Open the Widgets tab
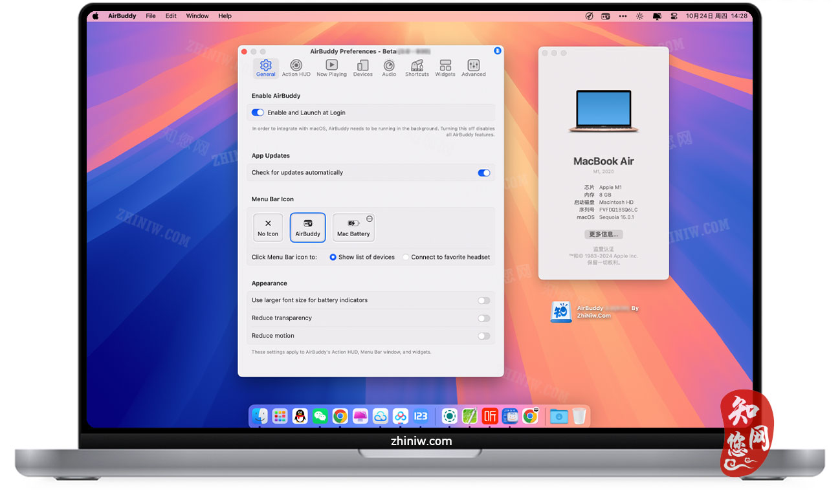The height and width of the screenshot is (504, 840). 445,68
